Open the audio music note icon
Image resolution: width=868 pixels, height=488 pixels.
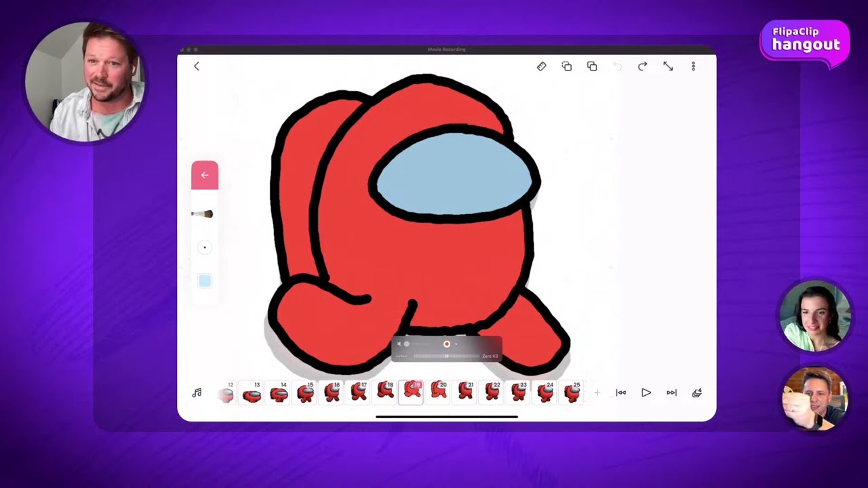click(197, 392)
